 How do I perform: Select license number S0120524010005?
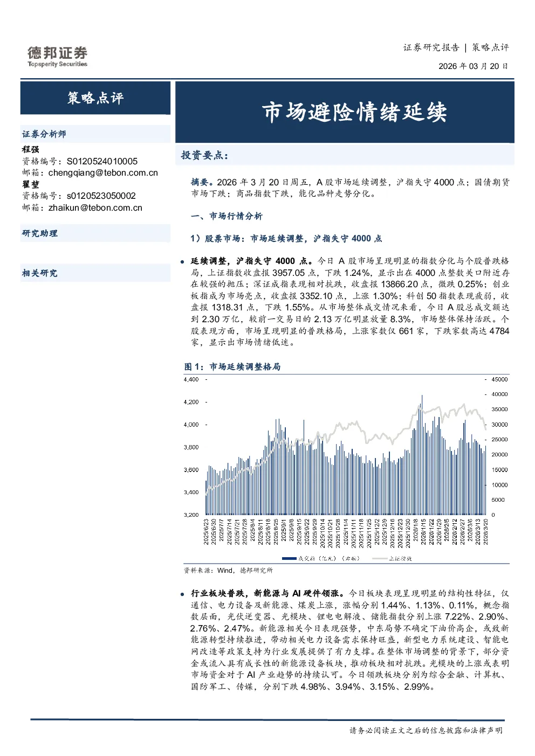click(x=102, y=161)
